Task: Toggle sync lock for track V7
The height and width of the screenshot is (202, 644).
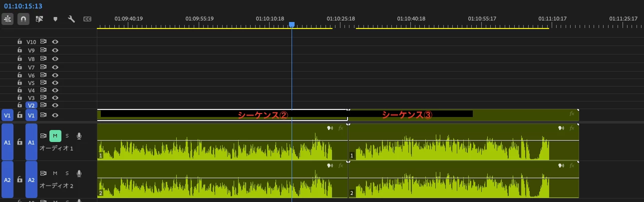Action: click(43, 67)
